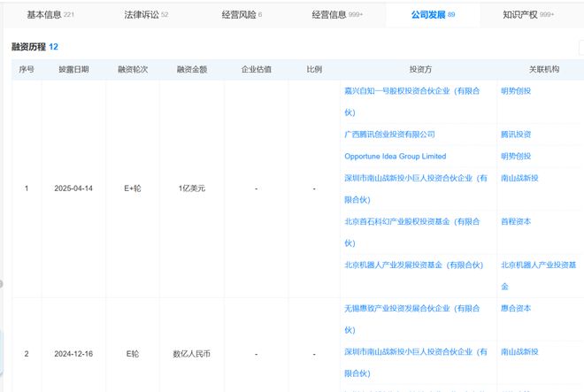
Task: Open the 法律诉讼 tab
Action: pos(146,15)
